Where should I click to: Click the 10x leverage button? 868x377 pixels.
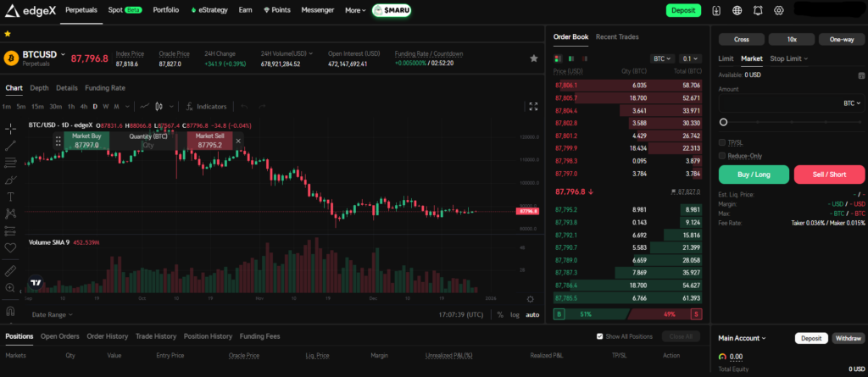coord(791,39)
